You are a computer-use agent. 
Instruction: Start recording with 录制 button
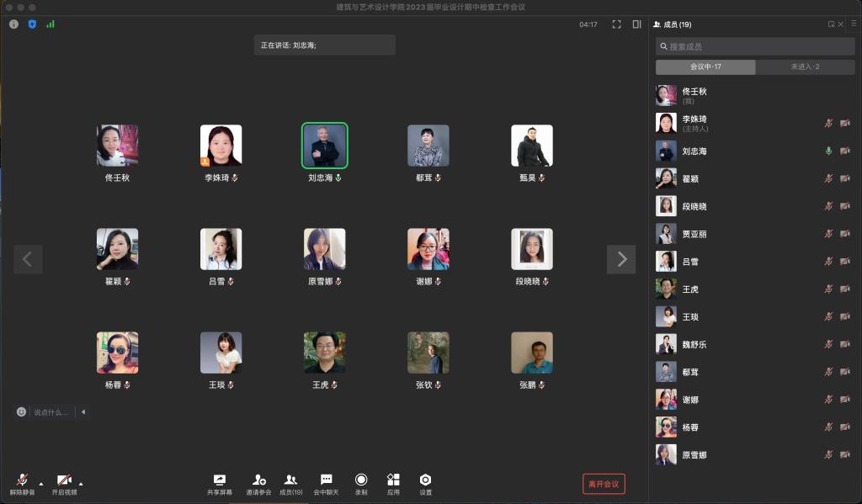point(361,480)
